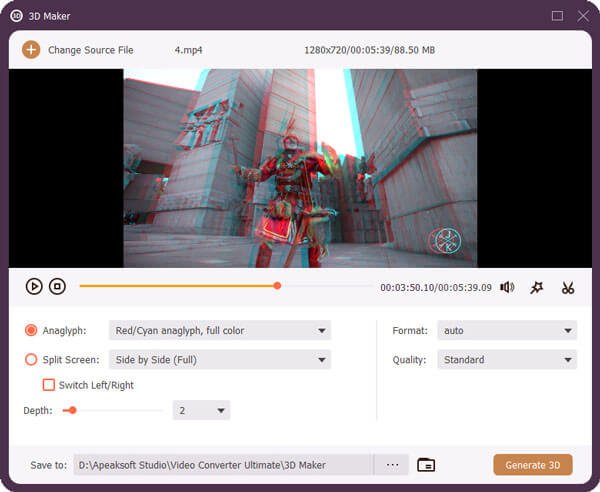The width and height of the screenshot is (600, 492).
Task: Select the Split Screen radio button
Action: click(31, 359)
